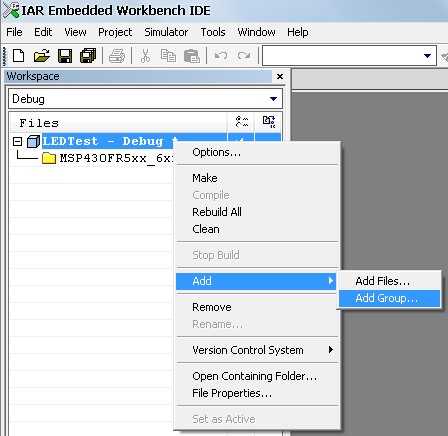448x436 pixels.
Task: Click the Workspace panel title bar
Action: (139, 76)
